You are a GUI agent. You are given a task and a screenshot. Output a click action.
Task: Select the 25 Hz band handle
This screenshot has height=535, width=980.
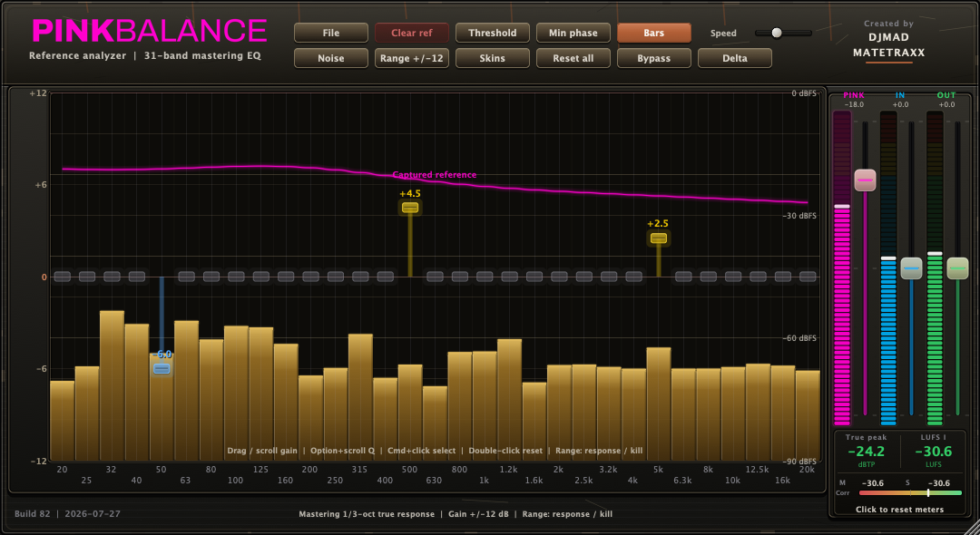tap(87, 277)
